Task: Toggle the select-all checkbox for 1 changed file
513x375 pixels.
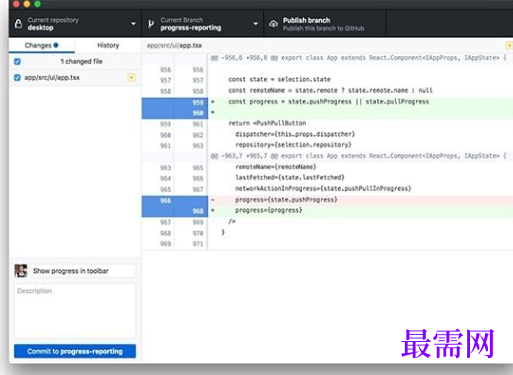Action: [17, 61]
